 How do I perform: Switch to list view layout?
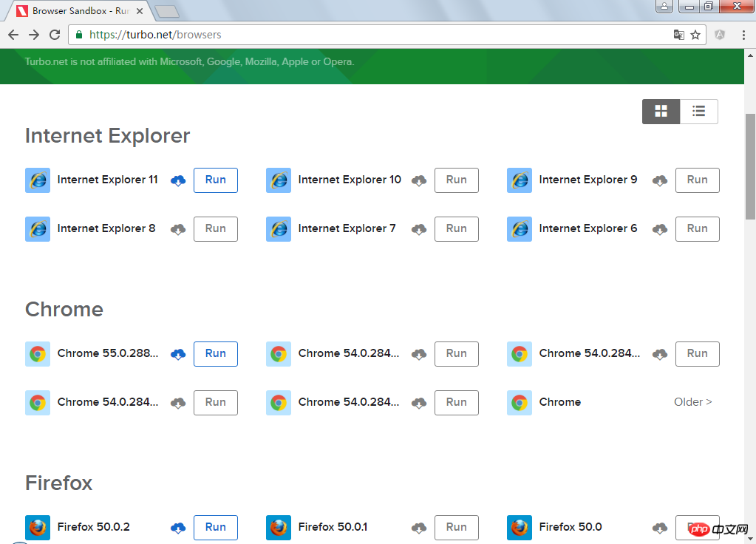698,112
